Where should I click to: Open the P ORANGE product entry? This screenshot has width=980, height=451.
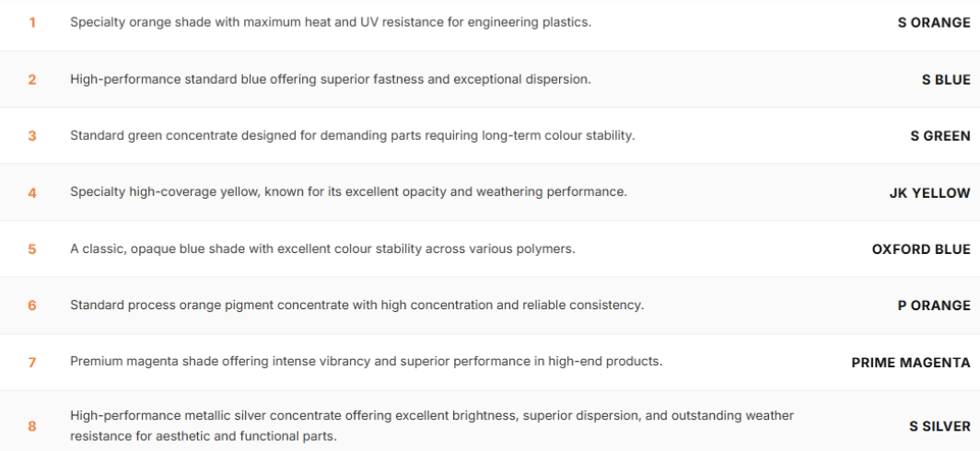pos(934,306)
